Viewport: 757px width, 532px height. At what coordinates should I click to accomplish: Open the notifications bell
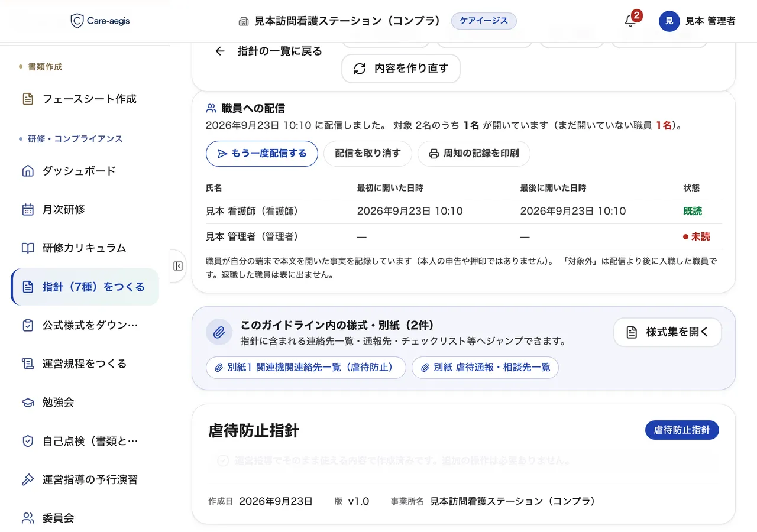pyautogui.click(x=630, y=21)
